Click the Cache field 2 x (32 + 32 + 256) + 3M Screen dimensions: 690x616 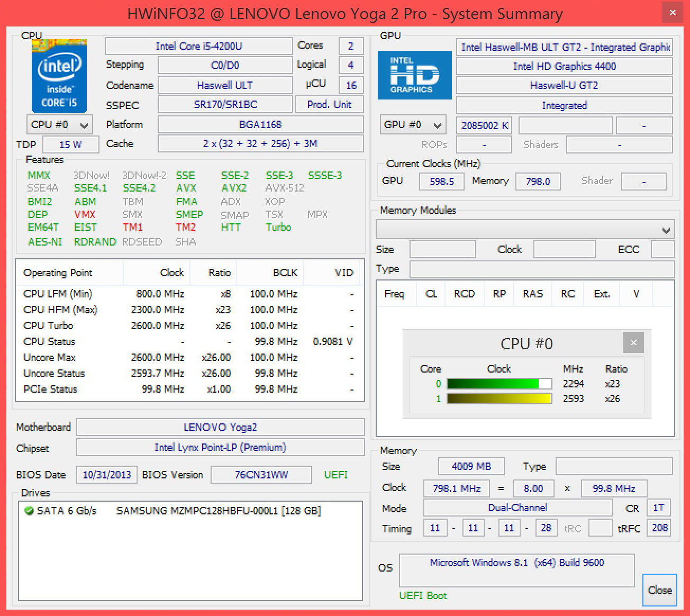[261, 143]
